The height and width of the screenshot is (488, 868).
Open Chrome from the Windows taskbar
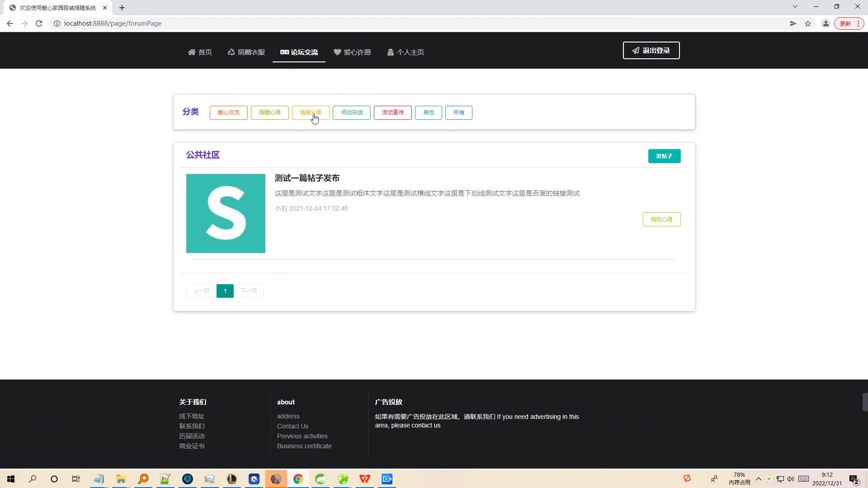298,479
